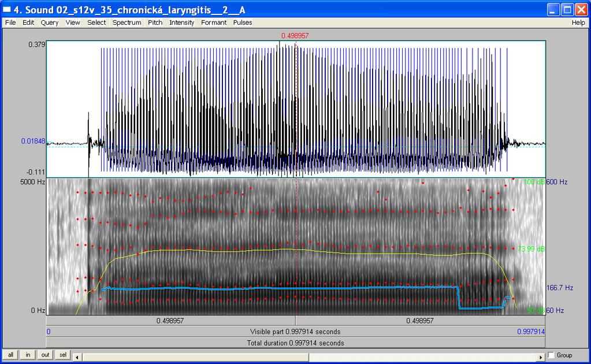
Task: Click the 600 Hz pitch ceiling label
Action: click(x=557, y=182)
